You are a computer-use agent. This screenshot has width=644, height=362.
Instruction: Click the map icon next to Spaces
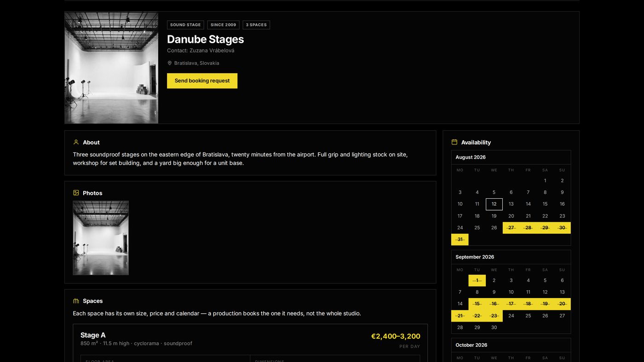coord(76,301)
